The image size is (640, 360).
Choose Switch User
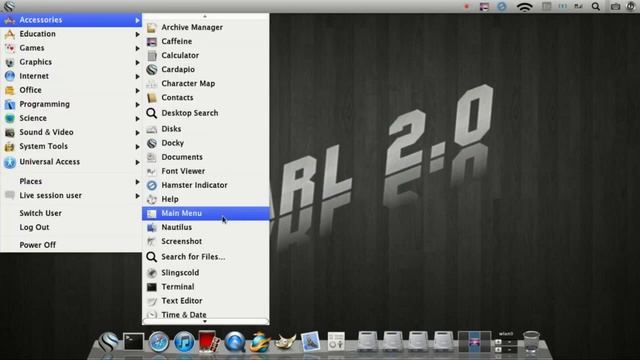71,213
